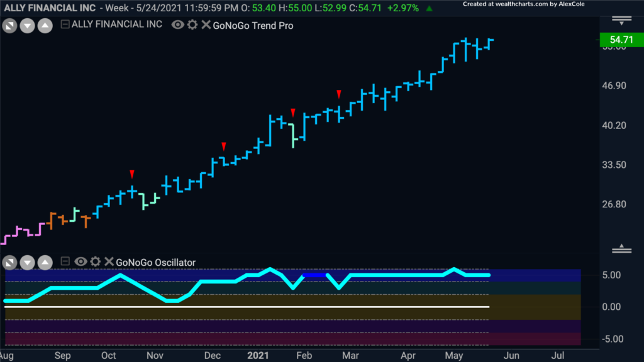Click the low value 52.99
Screen dimensions: 644x362
pyautogui.click(x=335, y=8)
